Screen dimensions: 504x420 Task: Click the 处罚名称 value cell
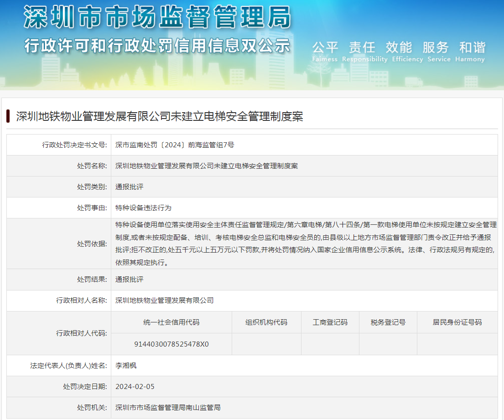[206, 166]
